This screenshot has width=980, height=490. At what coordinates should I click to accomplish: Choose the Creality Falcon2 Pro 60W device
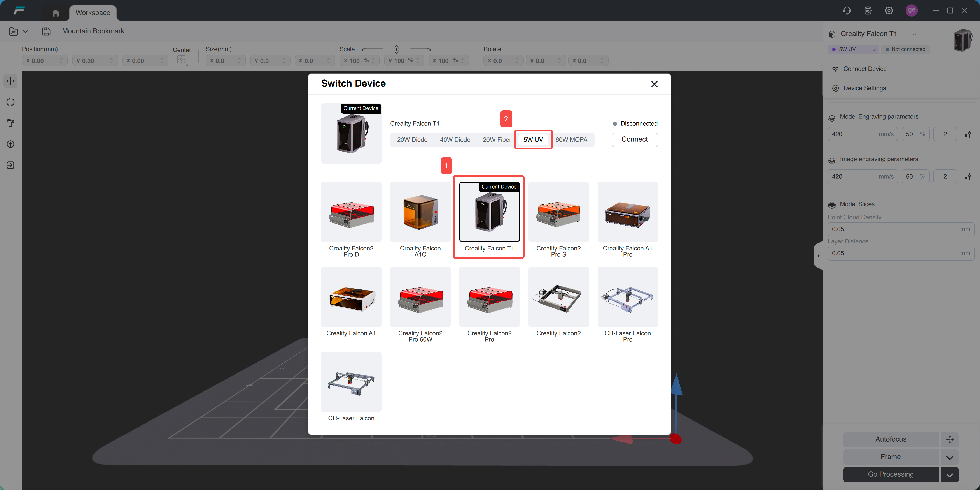tap(420, 305)
